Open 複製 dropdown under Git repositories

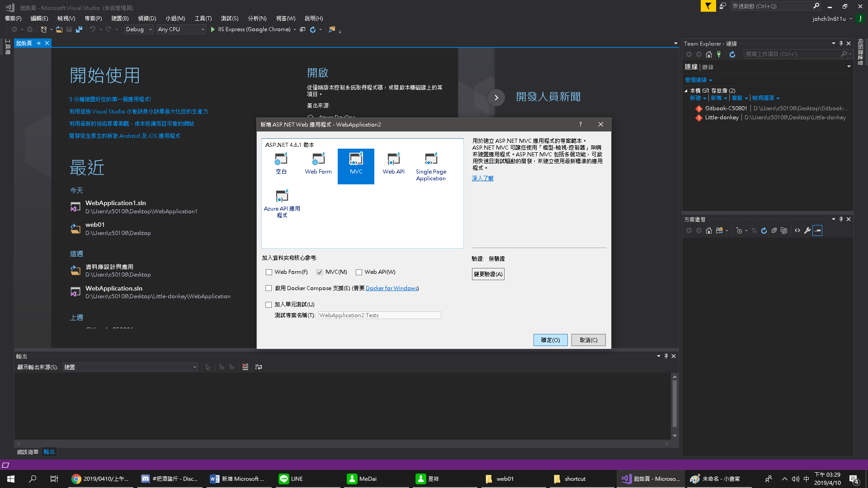click(740, 98)
